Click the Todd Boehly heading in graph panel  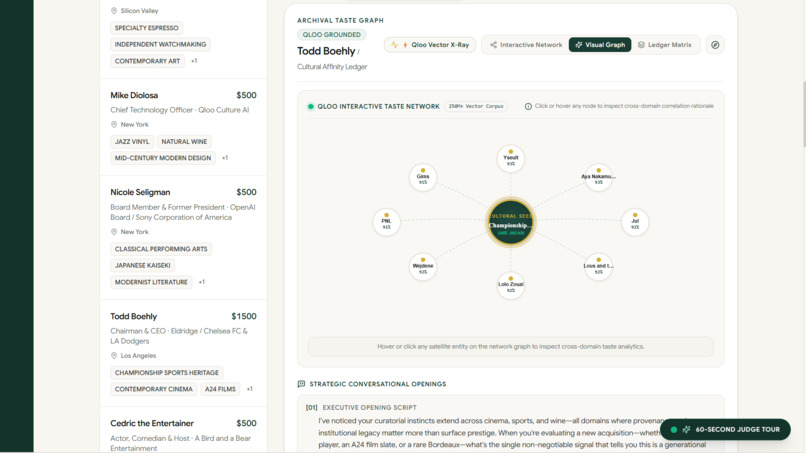pos(326,51)
